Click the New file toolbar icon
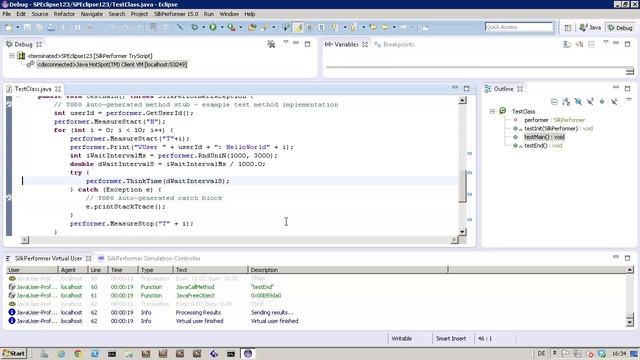640x360 pixels. 8,27
